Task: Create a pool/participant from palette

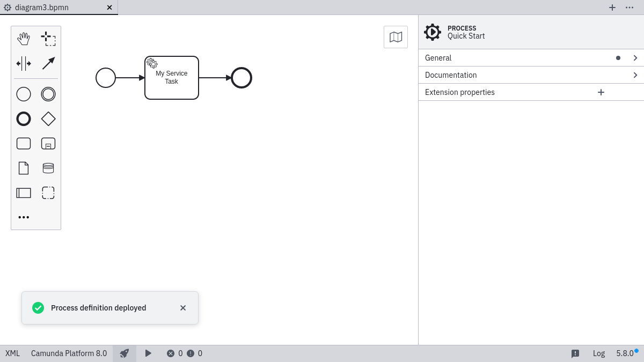Action: pos(24,193)
